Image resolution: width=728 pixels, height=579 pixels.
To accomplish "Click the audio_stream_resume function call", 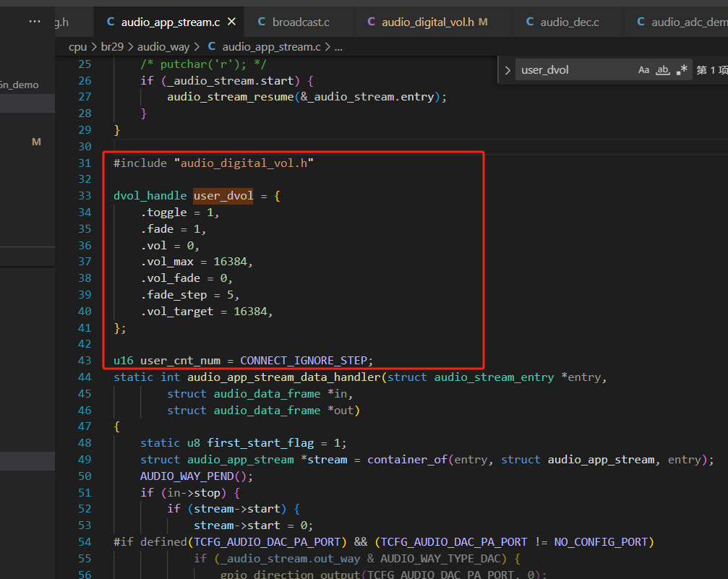I will (x=231, y=97).
